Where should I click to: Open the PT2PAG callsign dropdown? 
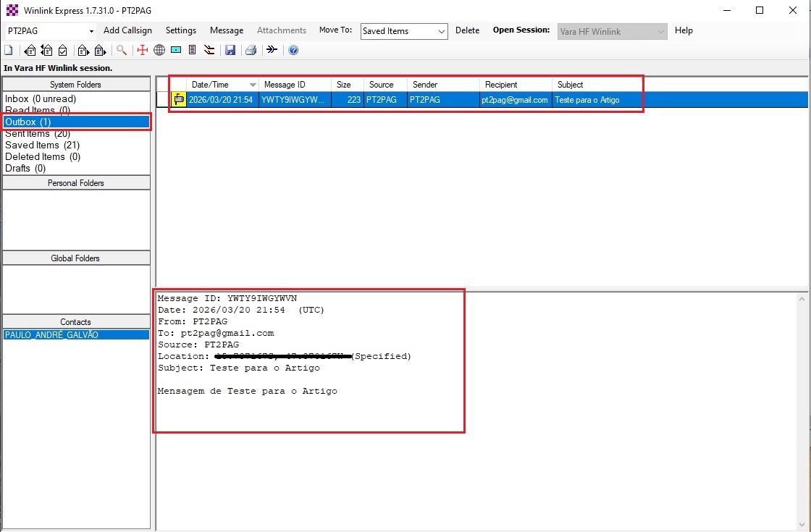91,31
